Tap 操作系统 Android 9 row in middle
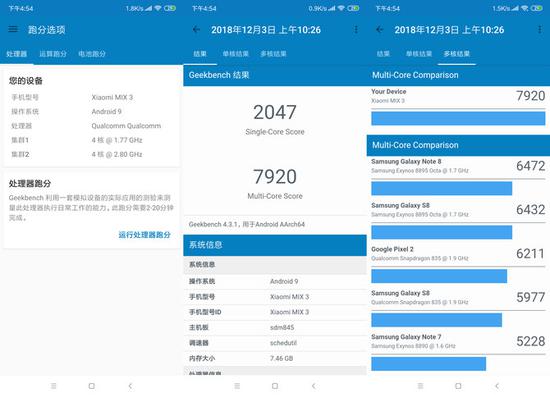The width and height of the screenshot is (550, 397). 275,281
